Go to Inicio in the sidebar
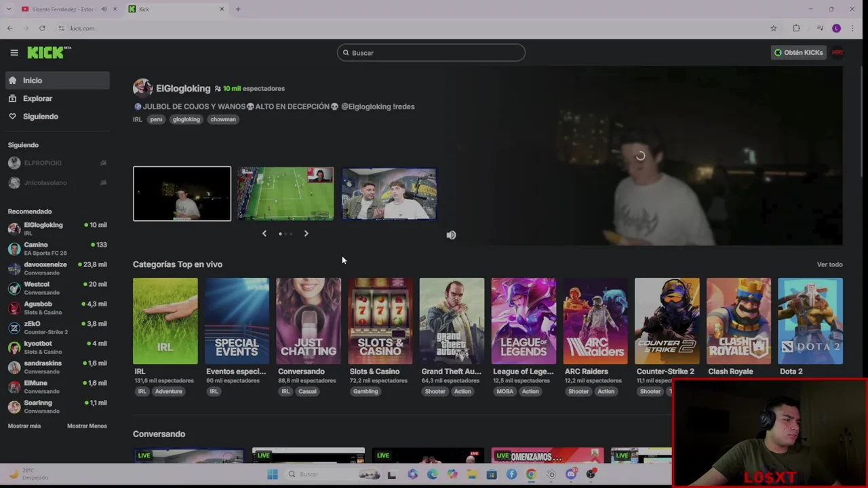The image size is (868, 488). coord(58,80)
